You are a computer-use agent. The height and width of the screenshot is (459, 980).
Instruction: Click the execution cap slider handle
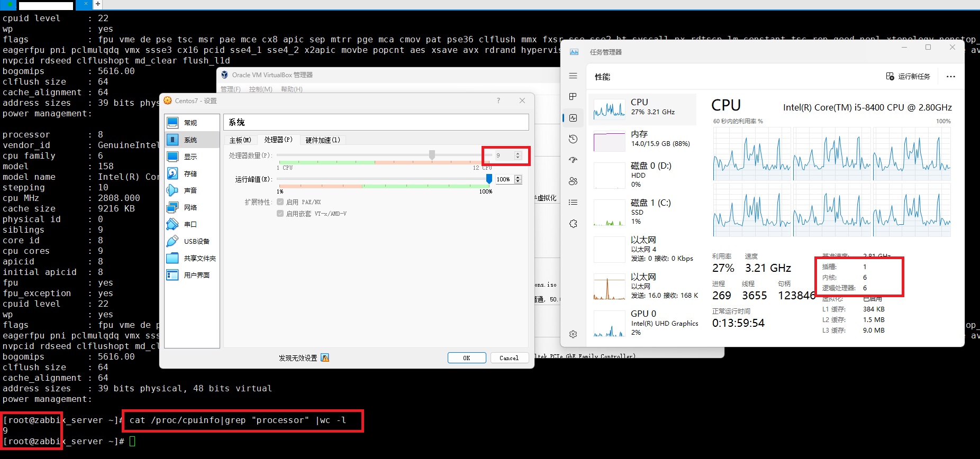click(489, 179)
